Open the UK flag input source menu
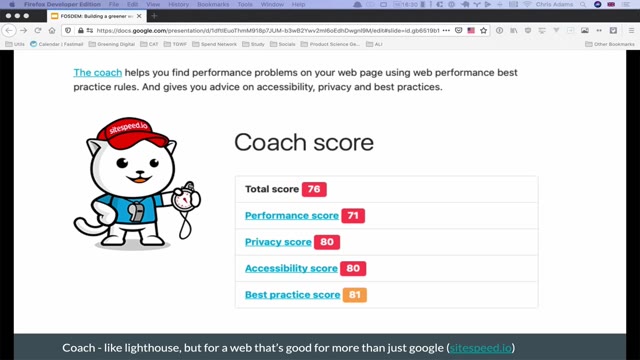 click(611, 4)
